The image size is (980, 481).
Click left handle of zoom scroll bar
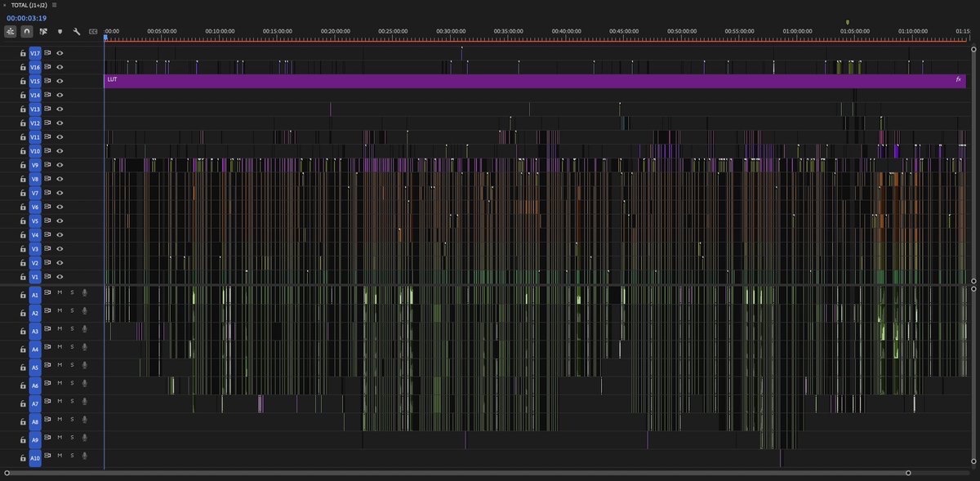[x=7, y=473]
